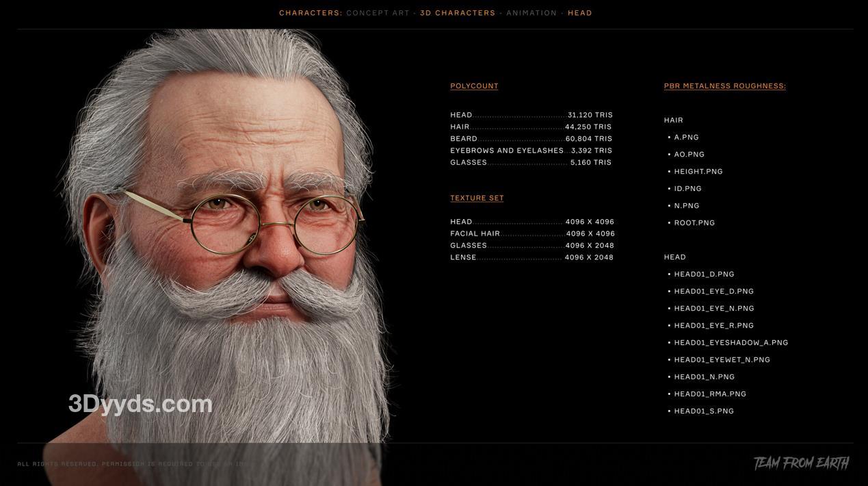Select the Animation tab
Screen dimensions: 868x486
531,13
